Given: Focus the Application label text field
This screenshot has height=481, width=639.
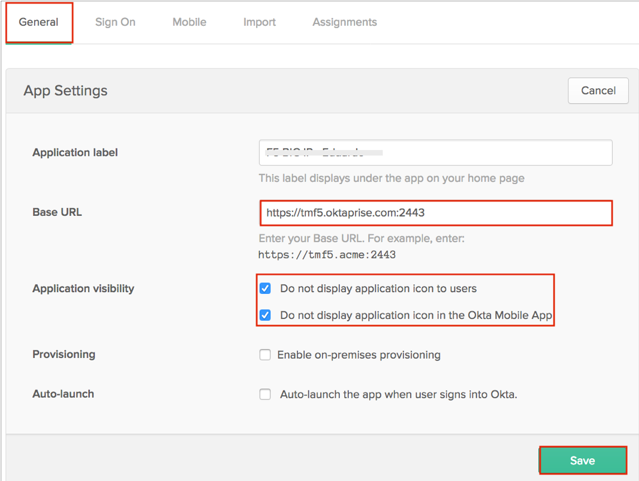Looking at the screenshot, I should pyautogui.click(x=435, y=153).
